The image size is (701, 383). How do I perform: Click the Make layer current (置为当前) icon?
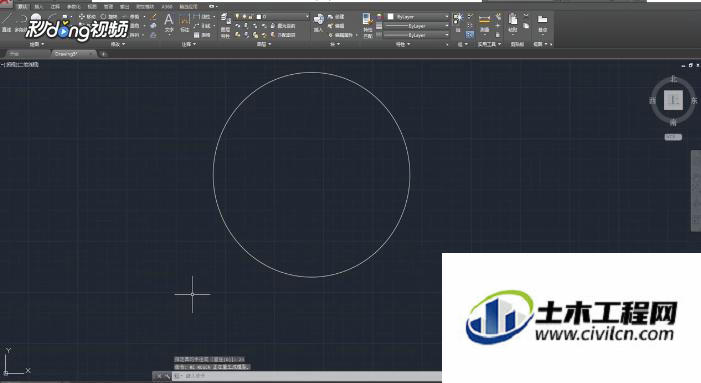(283, 25)
